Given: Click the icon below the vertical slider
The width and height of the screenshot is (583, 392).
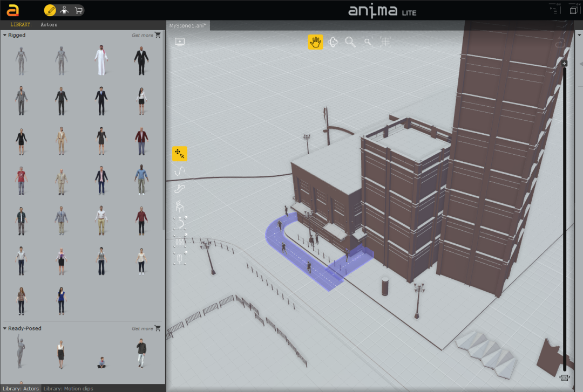Looking at the screenshot, I should [x=565, y=378].
